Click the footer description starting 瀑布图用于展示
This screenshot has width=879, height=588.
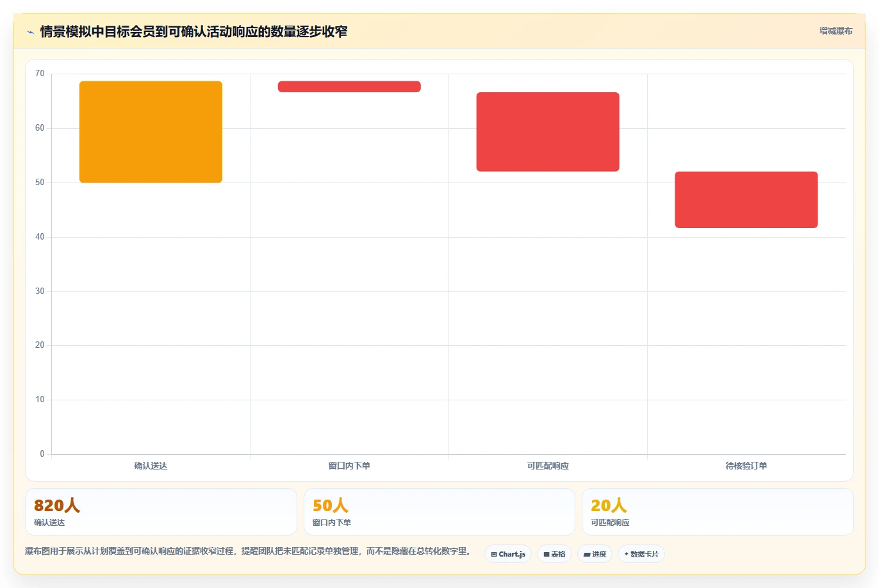click(250, 551)
